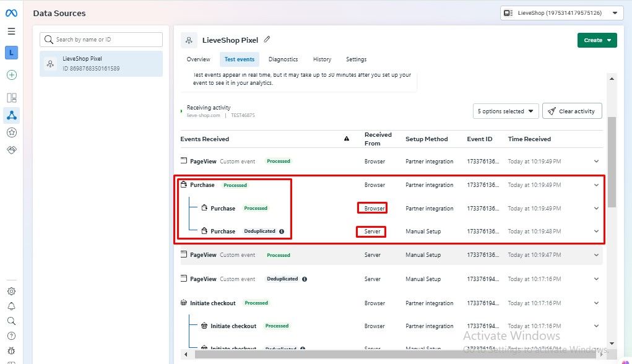632x364 pixels.
Task: Click the Receiving activity label
Action: (x=209, y=108)
